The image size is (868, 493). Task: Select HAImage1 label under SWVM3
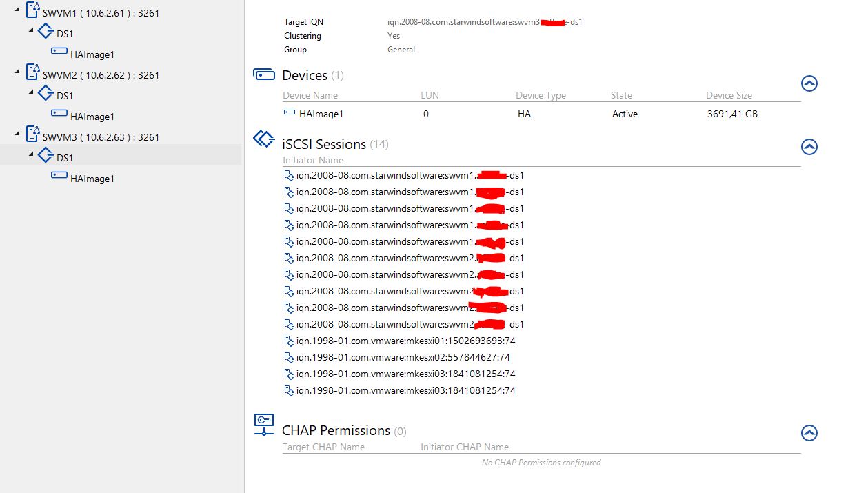click(x=92, y=179)
